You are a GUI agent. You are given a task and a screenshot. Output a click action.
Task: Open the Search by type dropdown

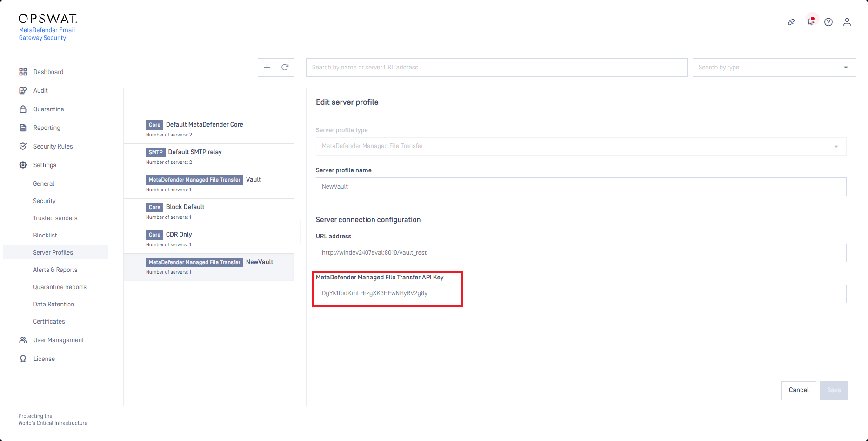pyautogui.click(x=774, y=68)
